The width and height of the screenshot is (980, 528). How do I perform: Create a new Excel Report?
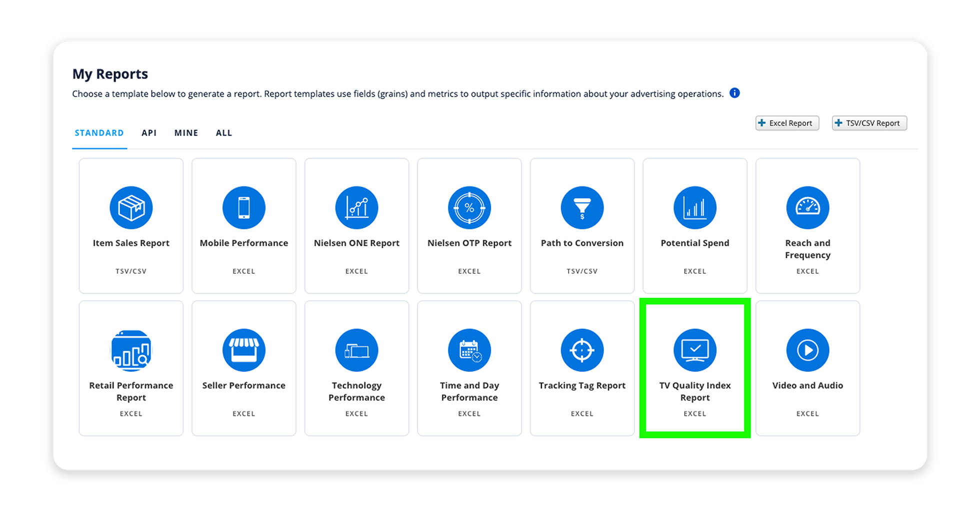tap(787, 123)
